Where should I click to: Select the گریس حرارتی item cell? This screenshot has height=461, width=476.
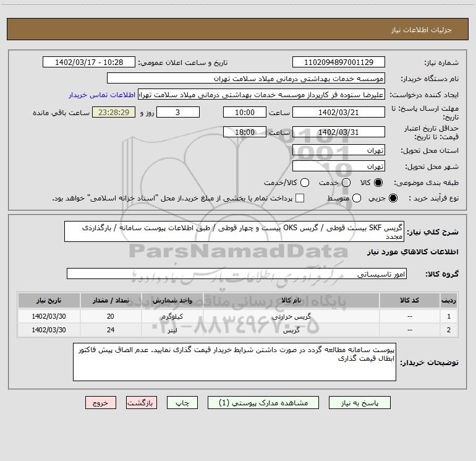291,316
